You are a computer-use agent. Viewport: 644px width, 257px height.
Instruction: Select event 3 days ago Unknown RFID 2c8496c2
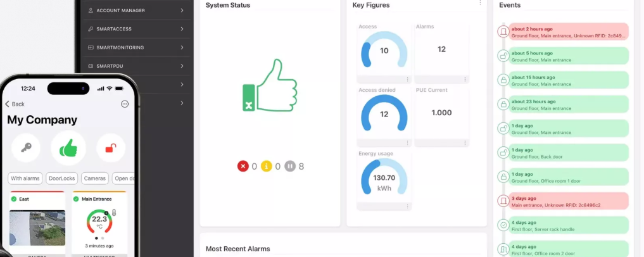pos(569,201)
